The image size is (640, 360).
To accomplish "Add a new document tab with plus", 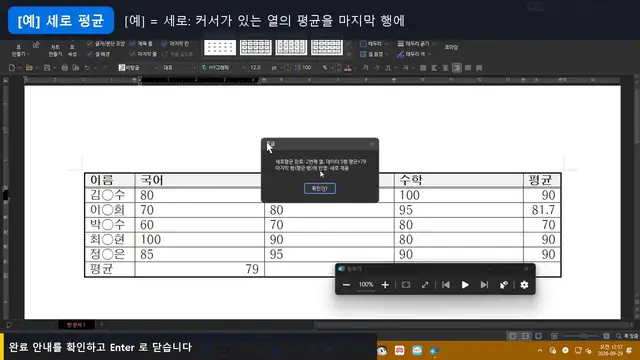I will click(x=102, y=325).
